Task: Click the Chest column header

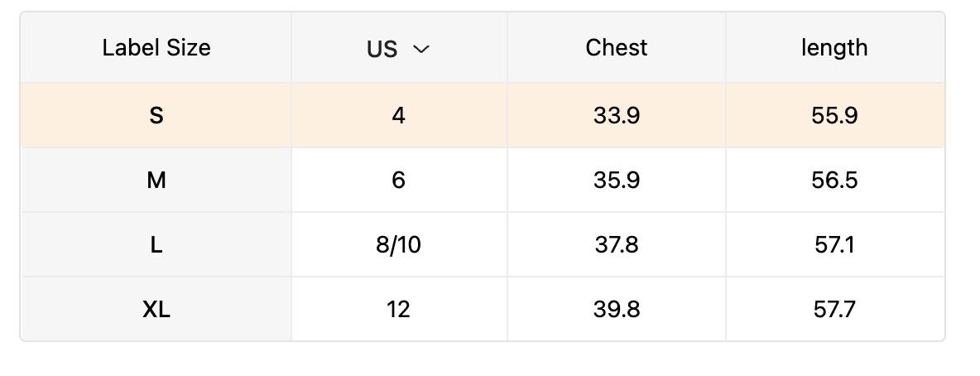Action: coord(616,48)
